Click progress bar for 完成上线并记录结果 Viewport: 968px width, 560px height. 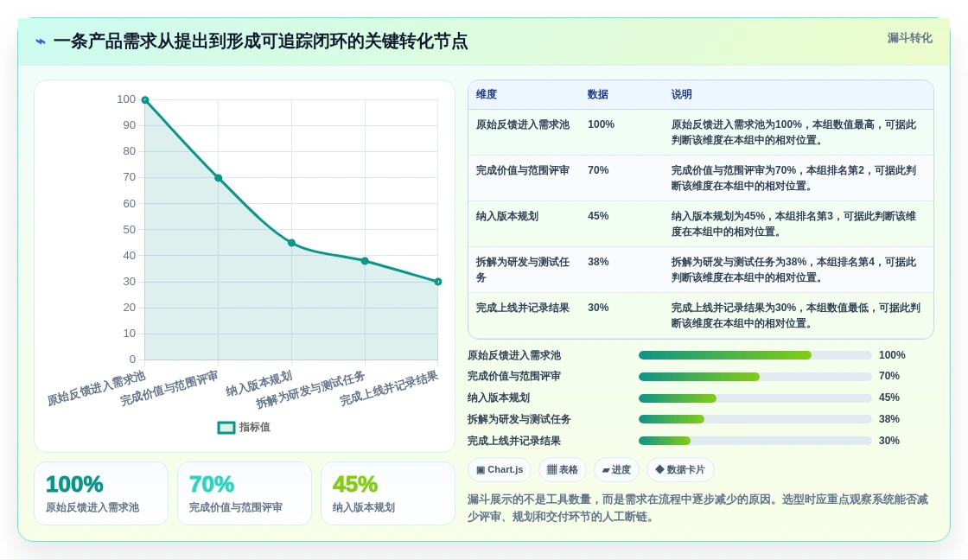(x=755, y=441)
